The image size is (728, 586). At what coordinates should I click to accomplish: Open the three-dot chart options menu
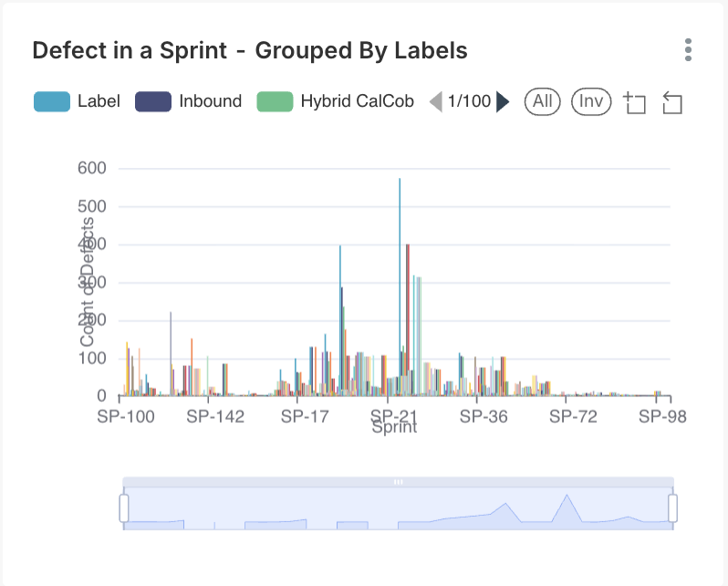click(x=689, y=50)
